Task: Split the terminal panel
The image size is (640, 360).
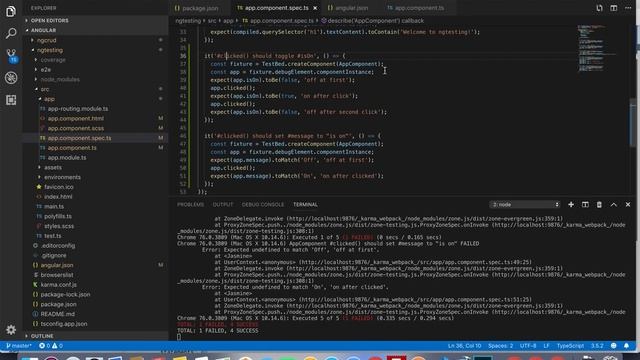Action: (585, 204)
